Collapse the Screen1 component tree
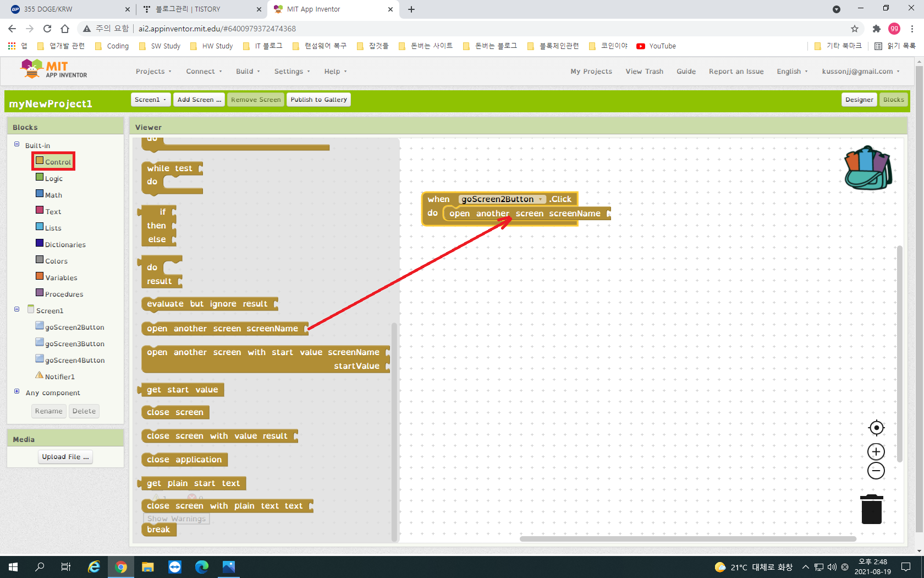 point(16,309)
